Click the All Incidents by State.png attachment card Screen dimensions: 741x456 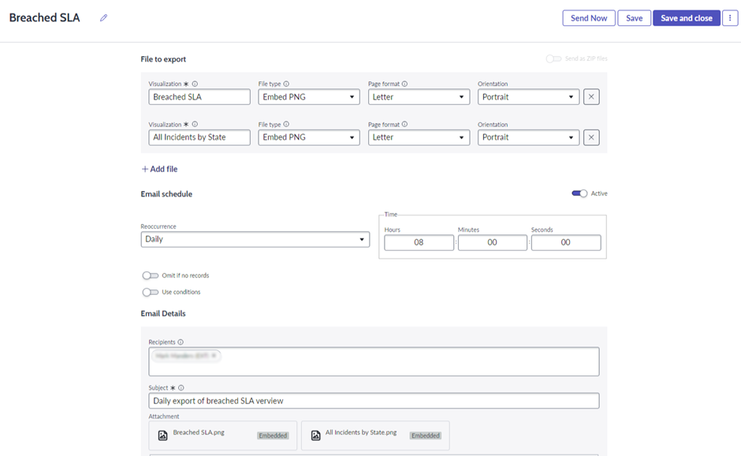pyautogui.click(x=375, y=435)
